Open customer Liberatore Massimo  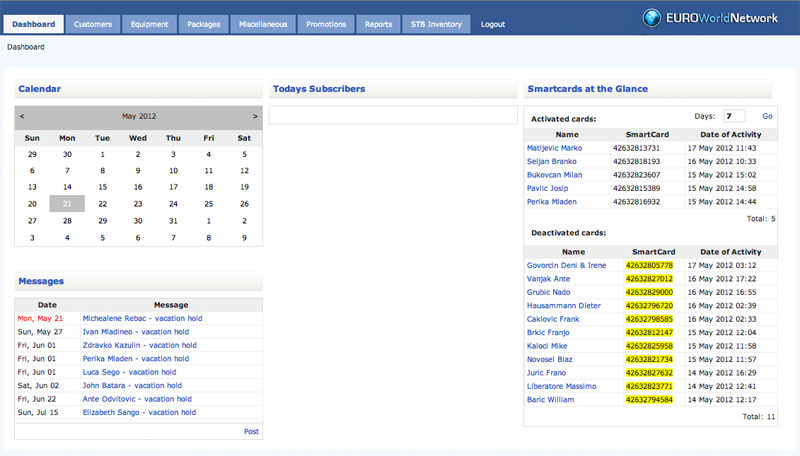coord(561,386)
